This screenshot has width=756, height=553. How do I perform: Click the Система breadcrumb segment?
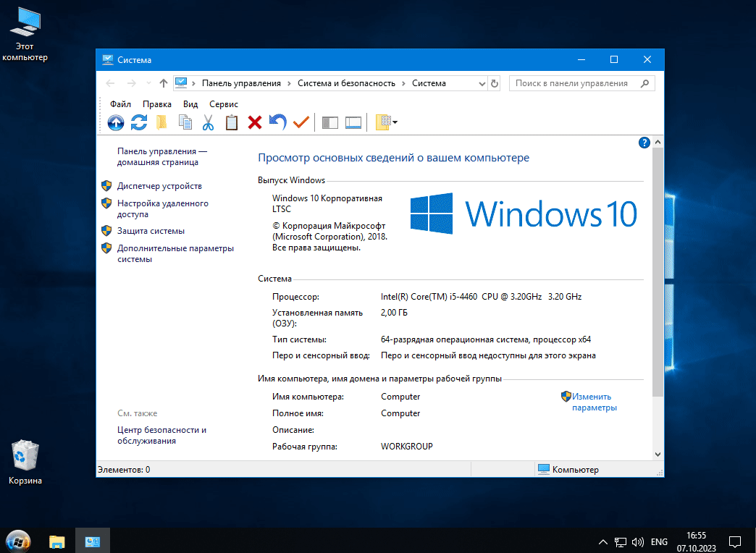point(429,83)
